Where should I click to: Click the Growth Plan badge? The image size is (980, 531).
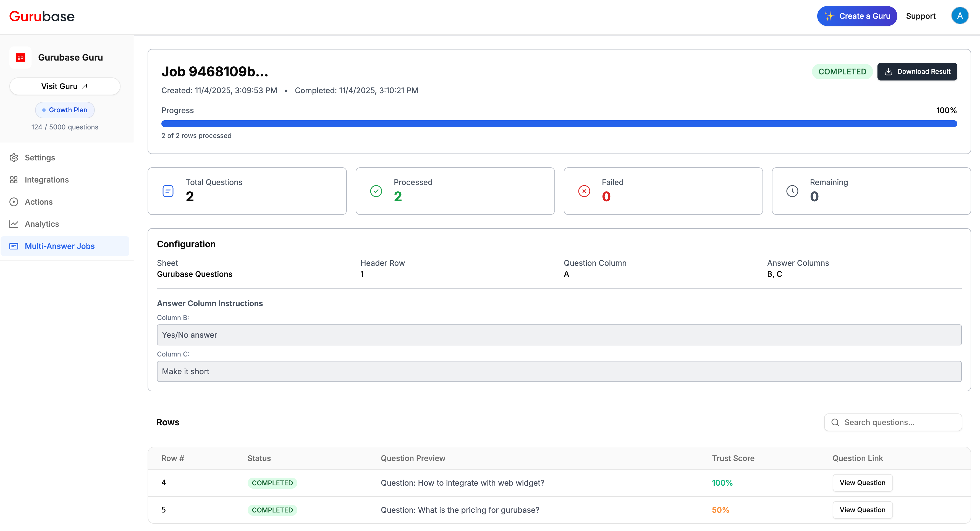(x=65, y=110)
